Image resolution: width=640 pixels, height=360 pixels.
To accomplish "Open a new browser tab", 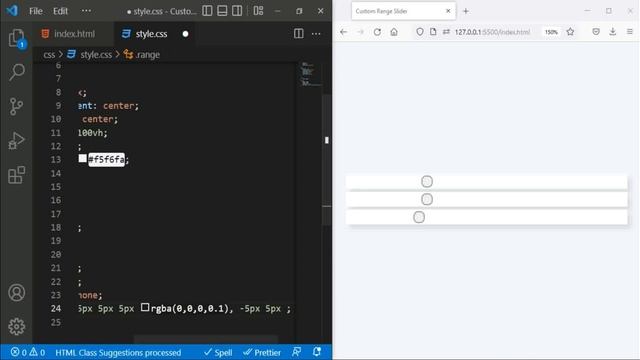I will 466,11.
